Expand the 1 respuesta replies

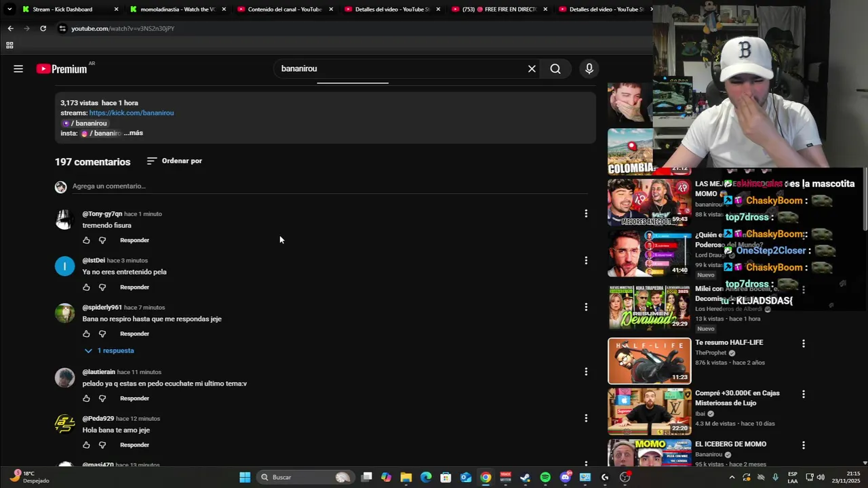coord(109,350)
